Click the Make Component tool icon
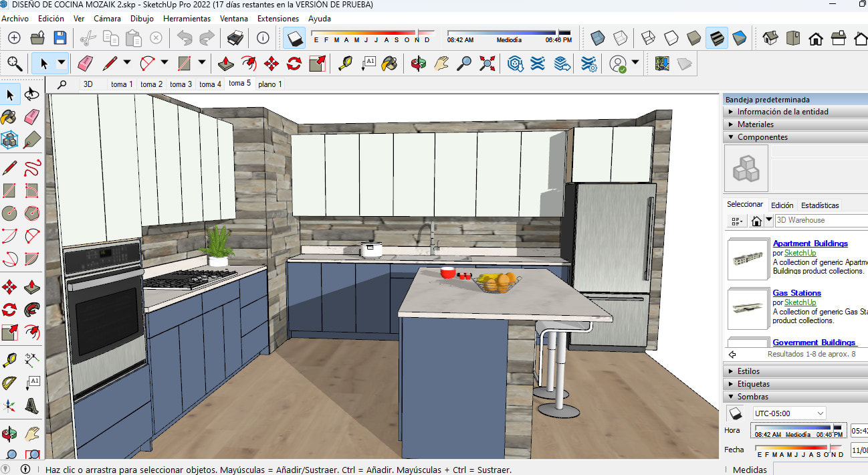 click(10, 140)
